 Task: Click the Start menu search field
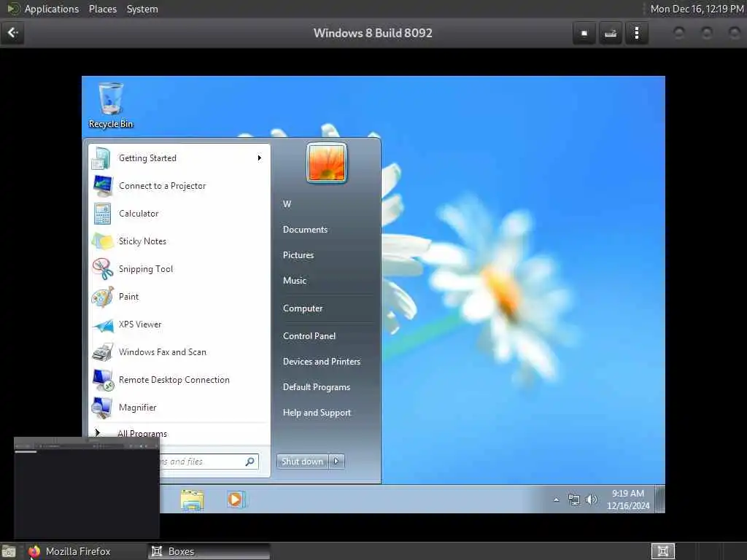pyautogui.click(x=209, y=462)
